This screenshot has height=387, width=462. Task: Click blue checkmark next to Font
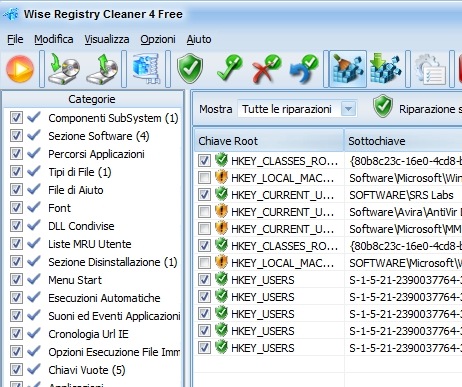click(x=34, y=207)
